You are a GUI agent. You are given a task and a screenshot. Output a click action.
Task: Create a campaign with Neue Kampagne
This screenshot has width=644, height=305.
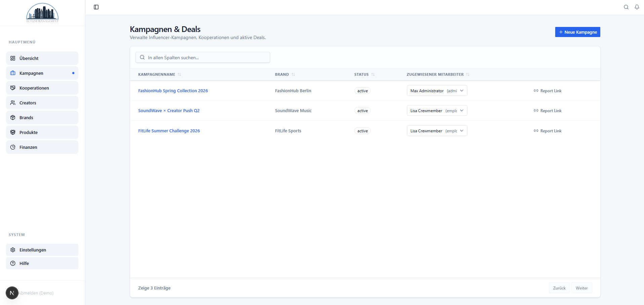pyautogui.click(x=577, y=32)
